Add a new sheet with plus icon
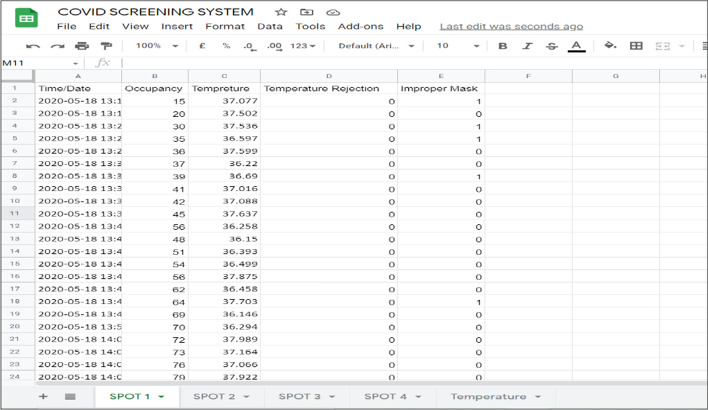This screenshot has width=708, height=410. pos(43,397)
